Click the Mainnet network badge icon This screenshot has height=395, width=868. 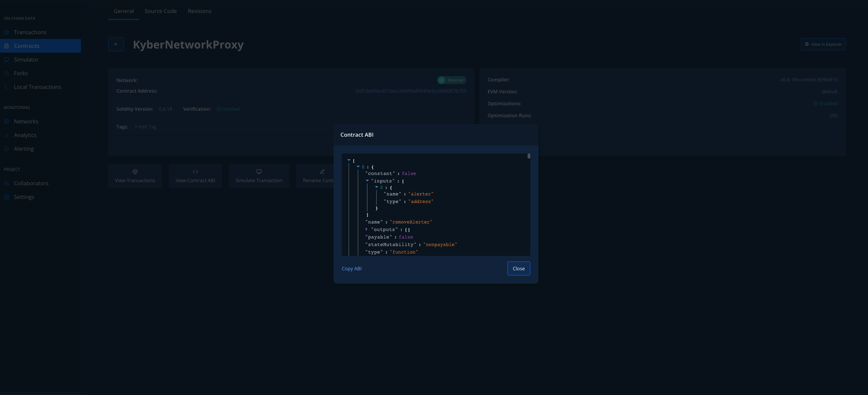click(442, 80)
